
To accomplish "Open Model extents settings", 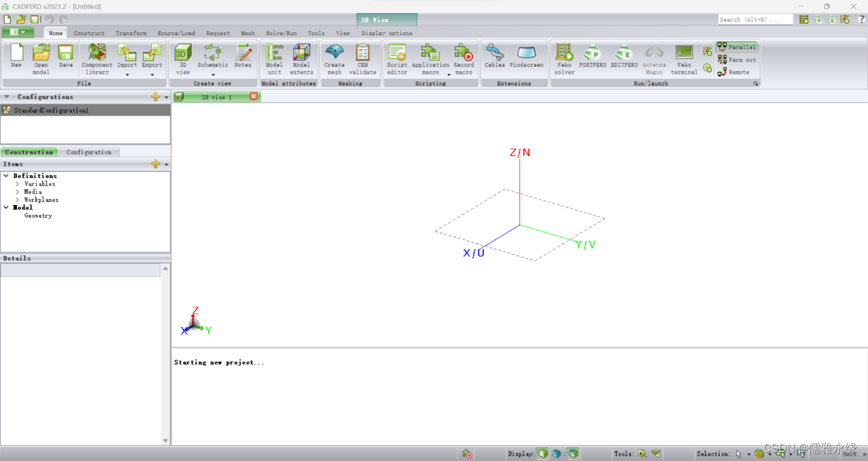I will pos(301,60).
